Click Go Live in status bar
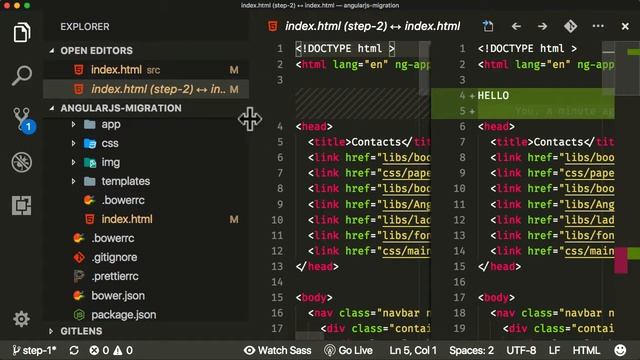This screenshot has height=360, width=640. [x=348, y=350]
